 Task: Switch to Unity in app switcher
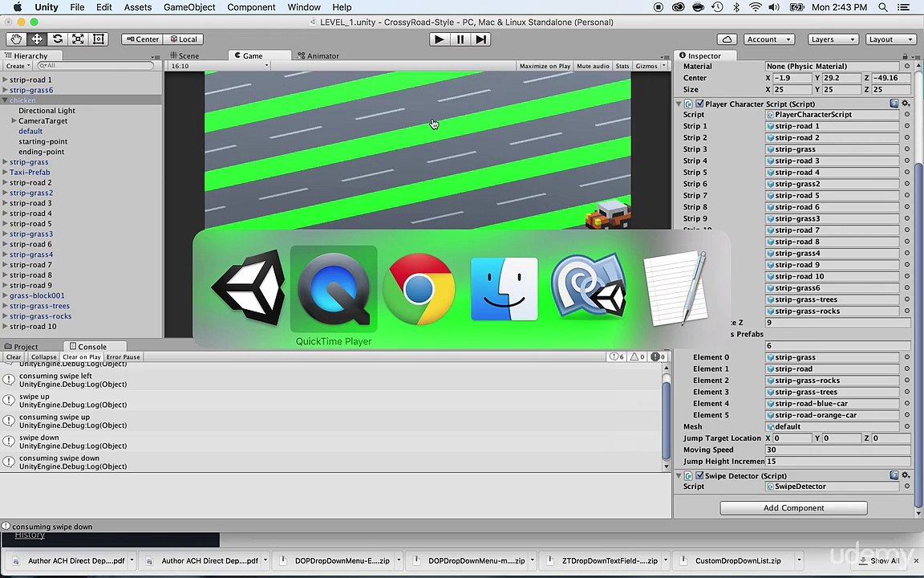click(x=248, y=288)
